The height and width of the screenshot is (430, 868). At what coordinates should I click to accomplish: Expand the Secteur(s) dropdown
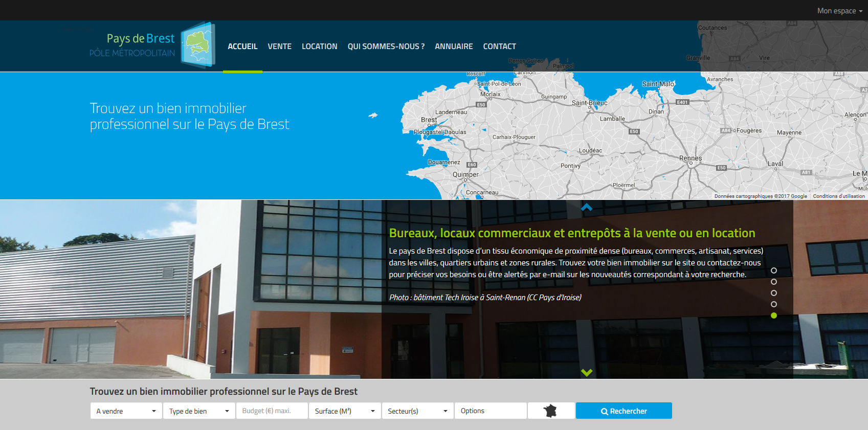417,411
